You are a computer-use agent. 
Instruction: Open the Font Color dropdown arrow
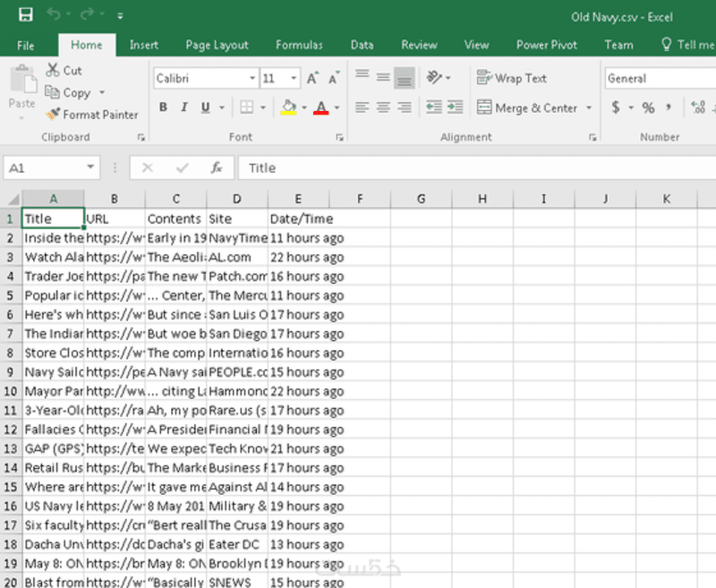337,107
